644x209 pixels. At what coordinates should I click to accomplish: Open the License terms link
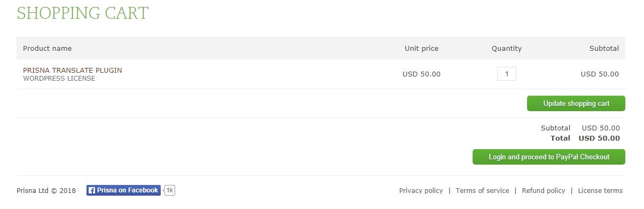click(600, 190)
